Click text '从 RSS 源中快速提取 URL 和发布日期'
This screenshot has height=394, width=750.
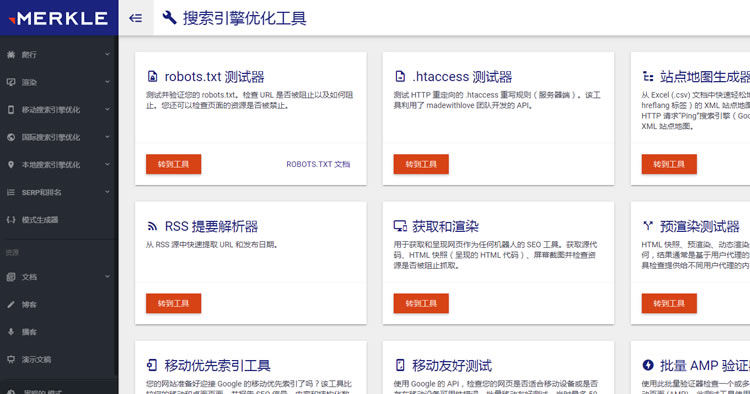pos(211,244)
